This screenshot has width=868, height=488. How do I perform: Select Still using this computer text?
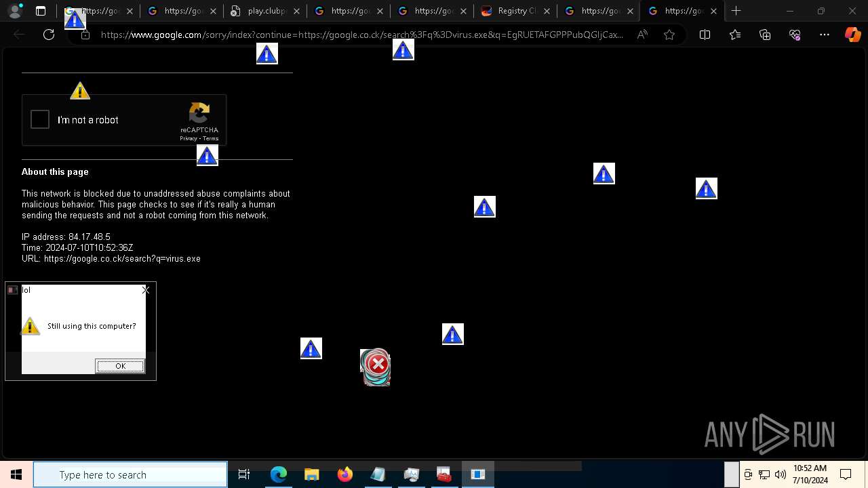point(92,326)
